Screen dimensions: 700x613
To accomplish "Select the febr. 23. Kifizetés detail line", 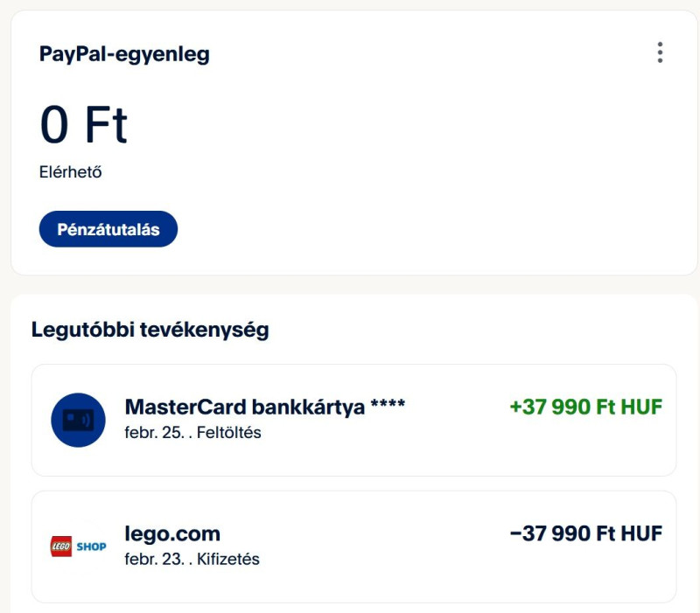I will click(x=192, y=559).
